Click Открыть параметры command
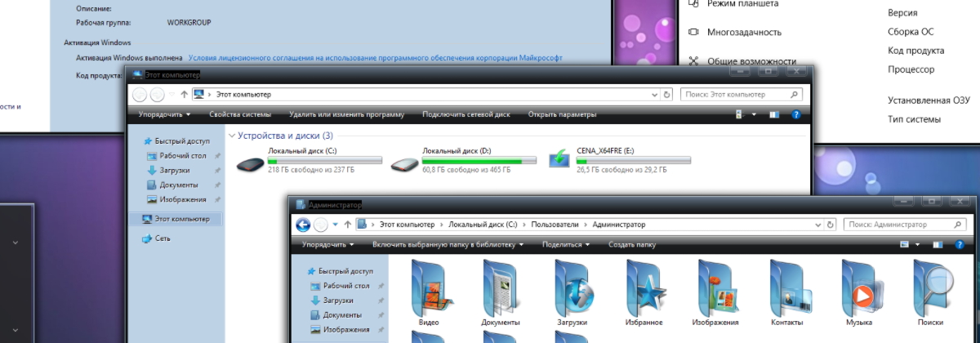Screen dimensions: 980x343 tap(563, 115)
